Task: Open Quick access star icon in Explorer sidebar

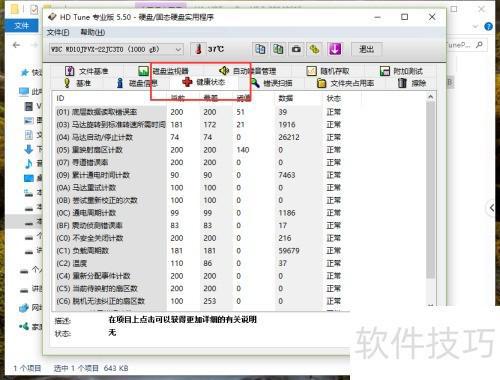Action: [x=25, y=72]
